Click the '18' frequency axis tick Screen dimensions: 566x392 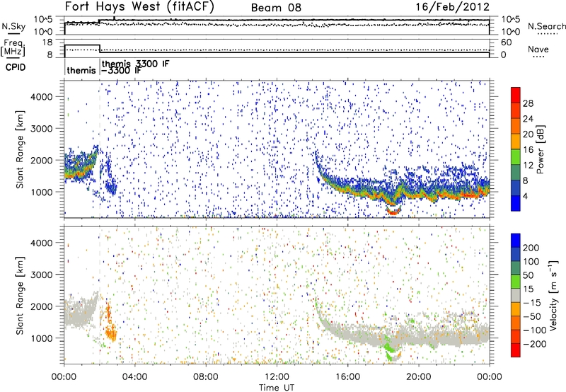pyautogui.click(x=47, y=42)
